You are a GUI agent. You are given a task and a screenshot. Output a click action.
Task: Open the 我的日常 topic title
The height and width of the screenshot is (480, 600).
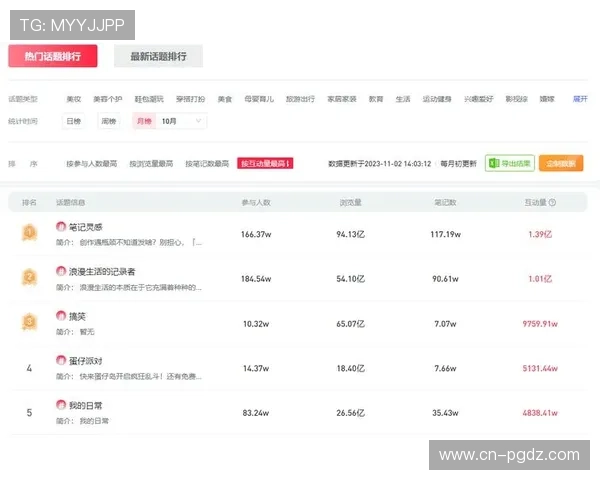click(86, 405)
